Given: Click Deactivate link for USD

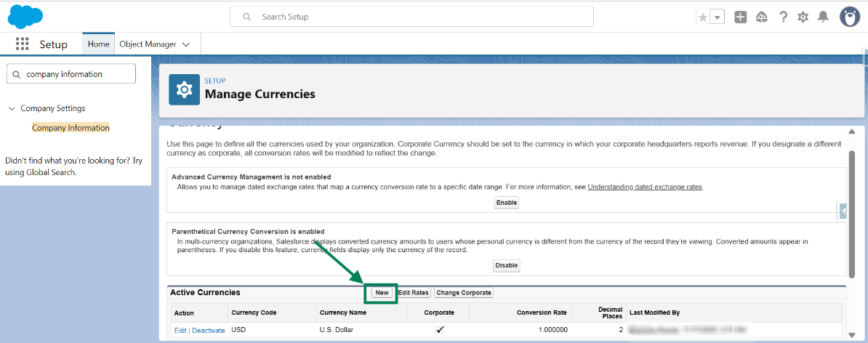Looking at the screenshot, I should (209, 330).
